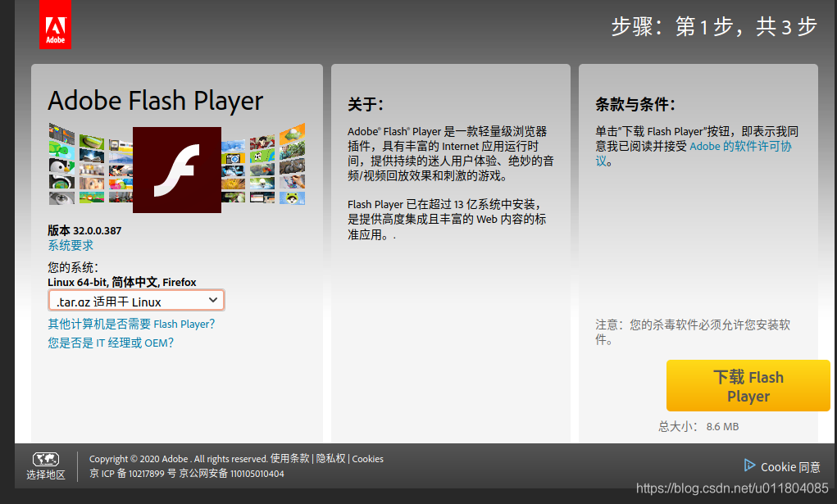Click the dropdown chevron arrow for package type
Screen dimensions: 837x504
click(x=213, y=300)
